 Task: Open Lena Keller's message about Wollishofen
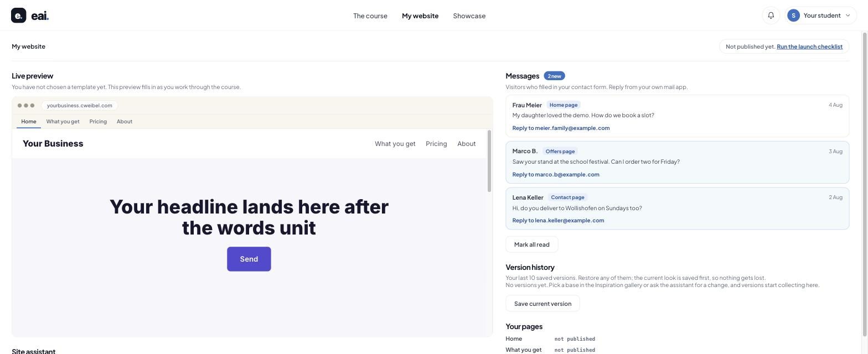(577, 209)
